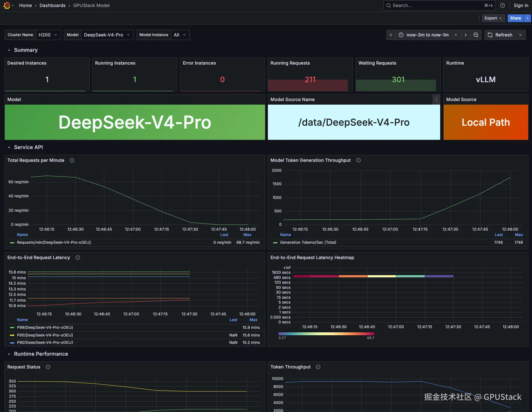Click the Running Instances panel title
The width and height of the screenshot is (532, 412).
(x=115, y=63)
